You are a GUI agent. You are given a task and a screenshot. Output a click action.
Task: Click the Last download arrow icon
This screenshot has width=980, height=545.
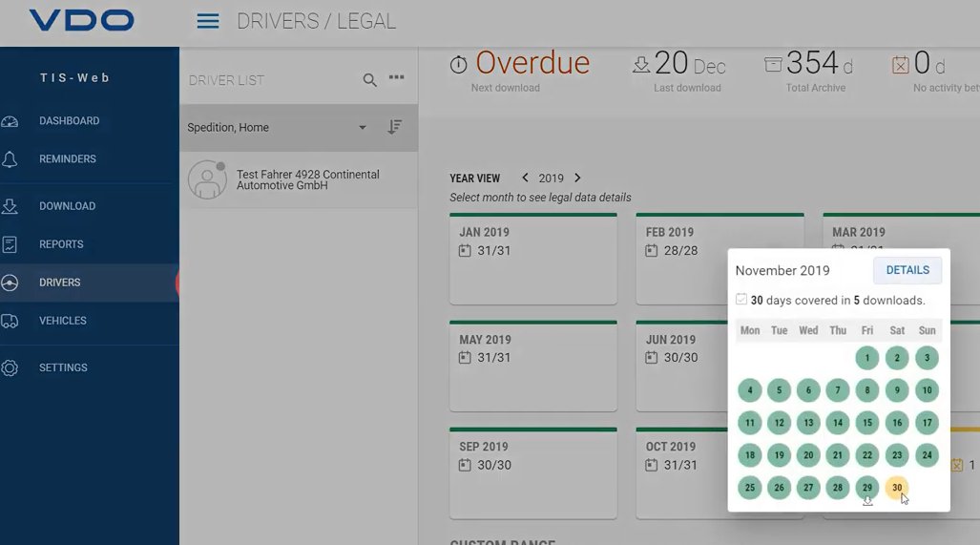pos(641,64)
